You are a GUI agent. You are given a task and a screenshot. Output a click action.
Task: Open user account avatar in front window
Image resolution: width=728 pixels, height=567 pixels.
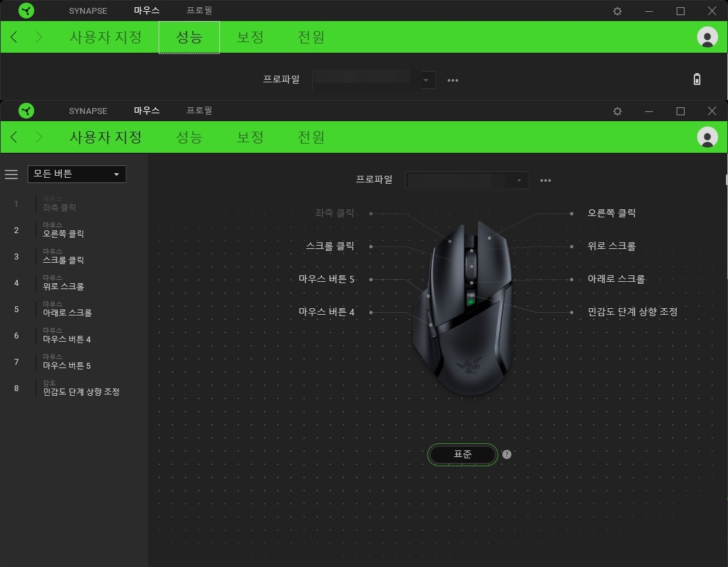pos(707,137)
